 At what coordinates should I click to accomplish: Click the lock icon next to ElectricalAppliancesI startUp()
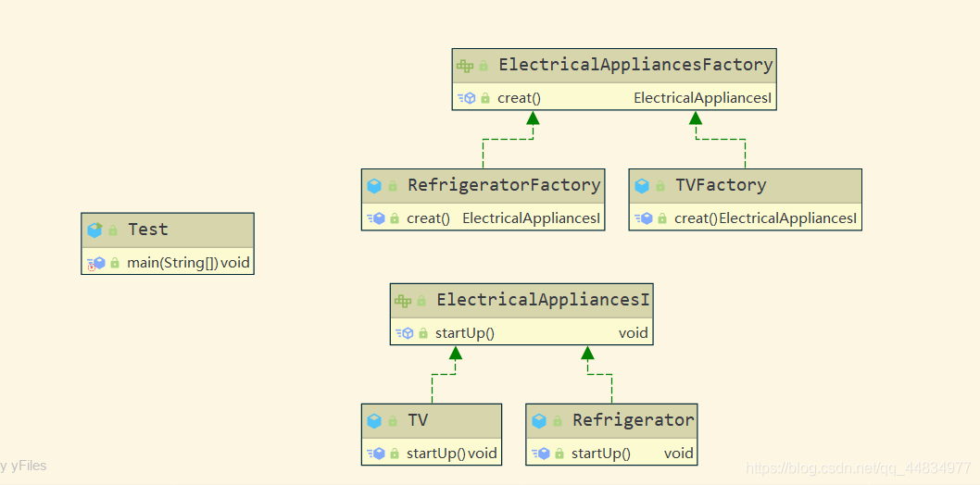click(x=423, y=333)
